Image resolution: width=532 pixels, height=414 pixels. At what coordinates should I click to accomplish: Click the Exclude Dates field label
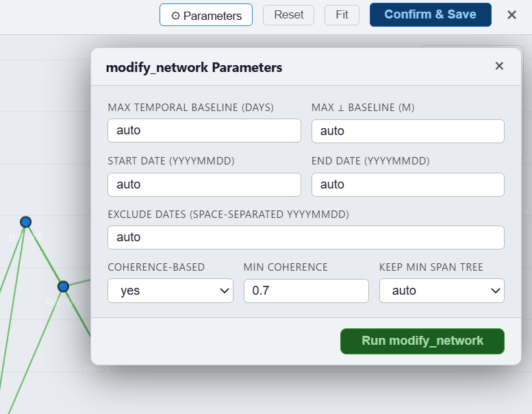pos(228,214)
